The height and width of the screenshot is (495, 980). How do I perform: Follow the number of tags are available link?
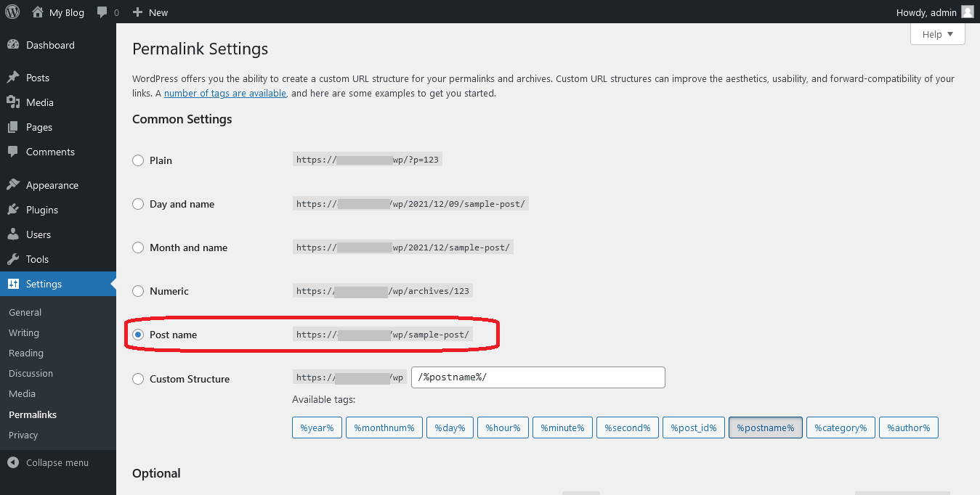(x=225, y=93)
